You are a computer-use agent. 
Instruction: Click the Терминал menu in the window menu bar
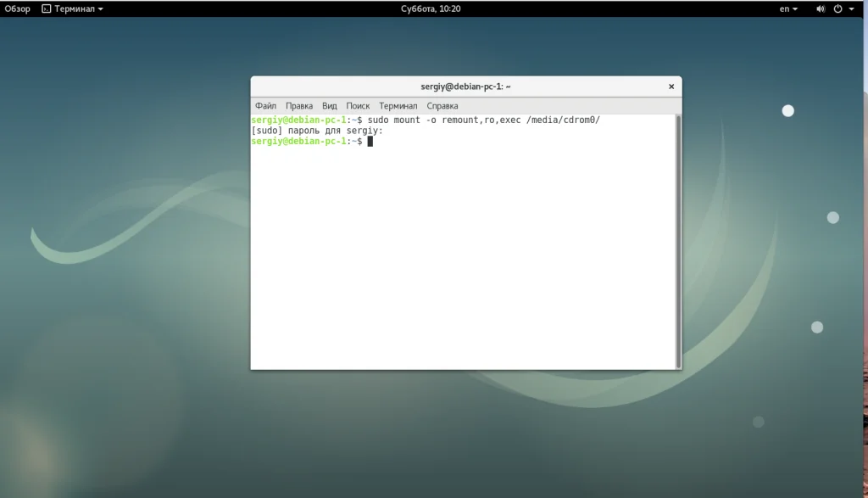point(398,106)
